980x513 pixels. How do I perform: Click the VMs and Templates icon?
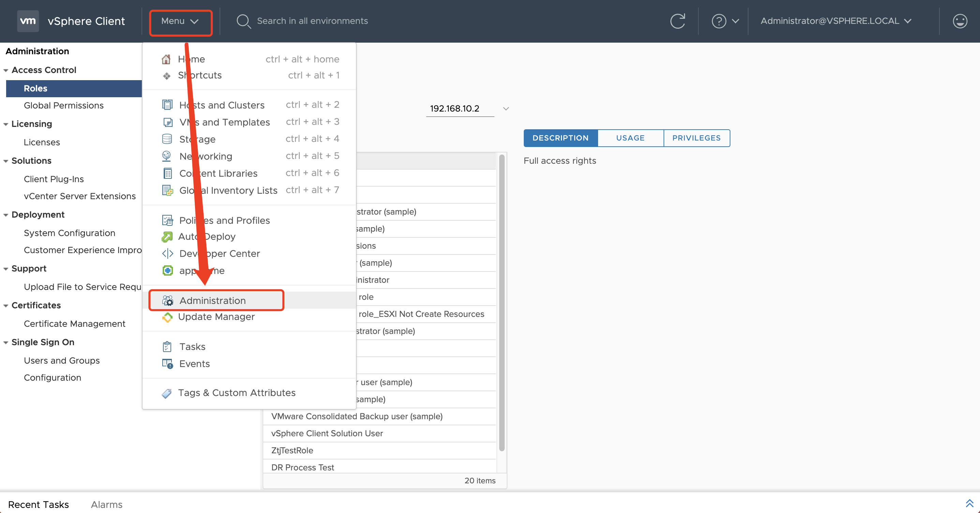click(x=167, y=122)
